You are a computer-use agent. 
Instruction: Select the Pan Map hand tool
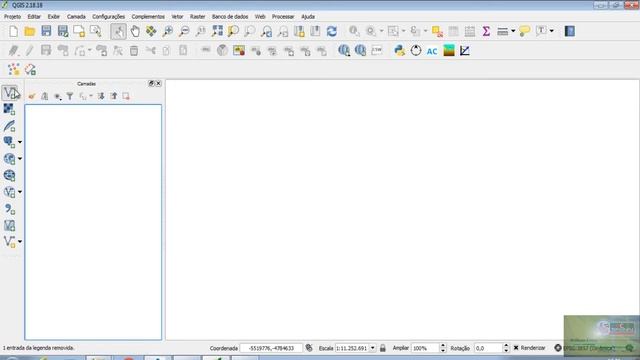pyautogui.click(x=135, y=31)
